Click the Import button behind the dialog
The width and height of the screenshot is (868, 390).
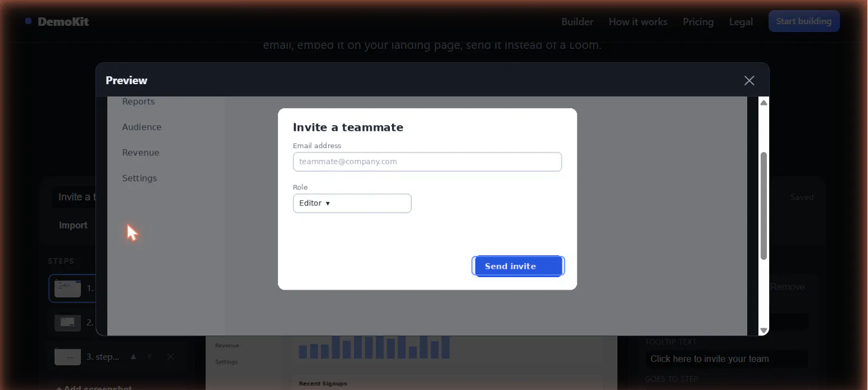(73, 225)
